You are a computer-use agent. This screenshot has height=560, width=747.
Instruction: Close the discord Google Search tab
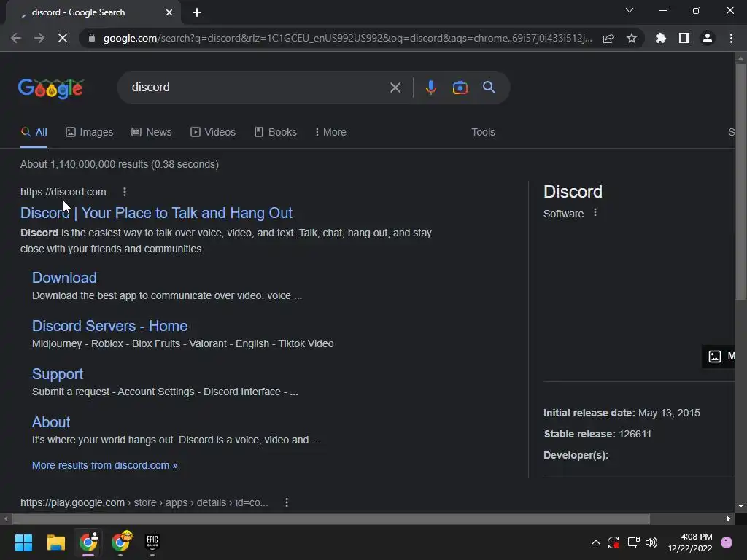169,12
